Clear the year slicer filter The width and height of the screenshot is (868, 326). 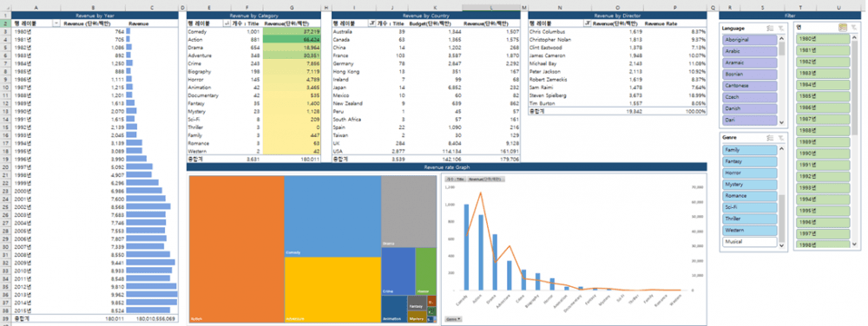tap(853, 27)
